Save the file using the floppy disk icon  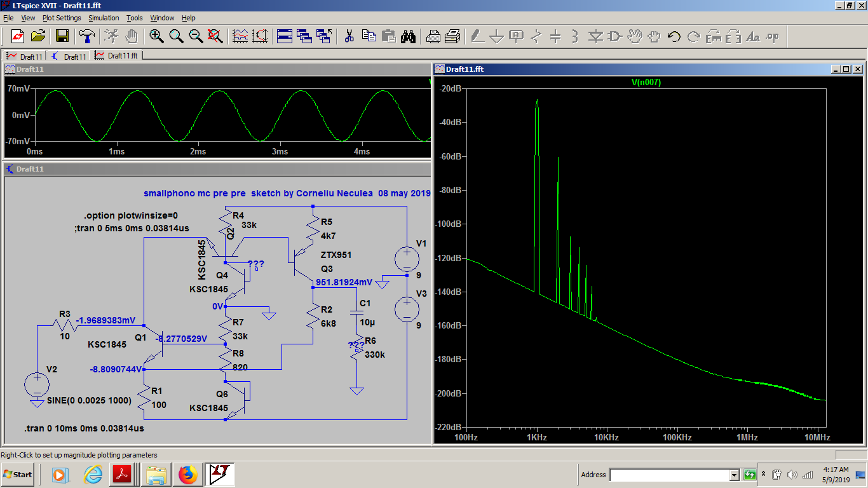pyautogui.click(x=62, y=36)
